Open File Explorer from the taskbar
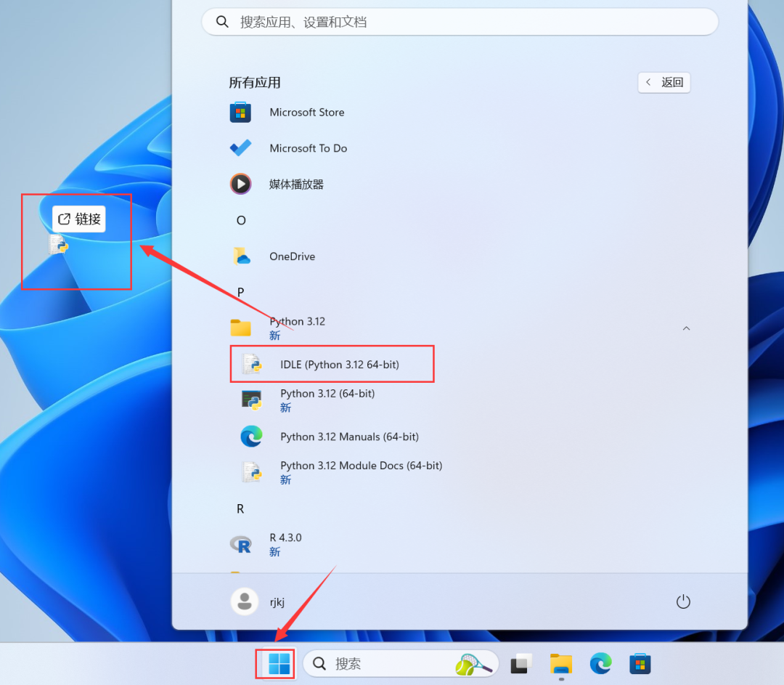The height and width of the screenshot is (685, 784). pos(561,664)
